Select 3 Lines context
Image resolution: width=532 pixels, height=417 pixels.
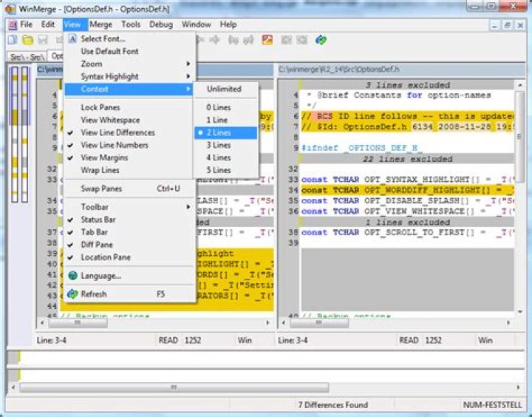tap(226, 145)
